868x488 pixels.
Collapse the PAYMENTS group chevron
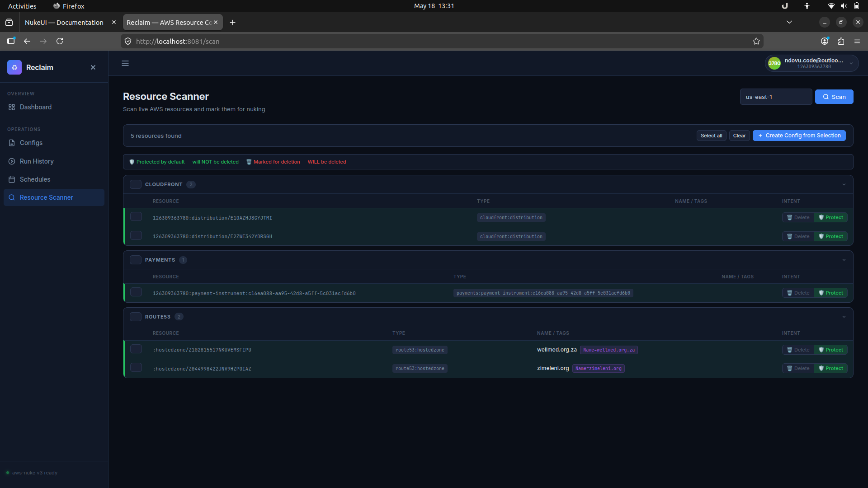[x=844, y=260]
